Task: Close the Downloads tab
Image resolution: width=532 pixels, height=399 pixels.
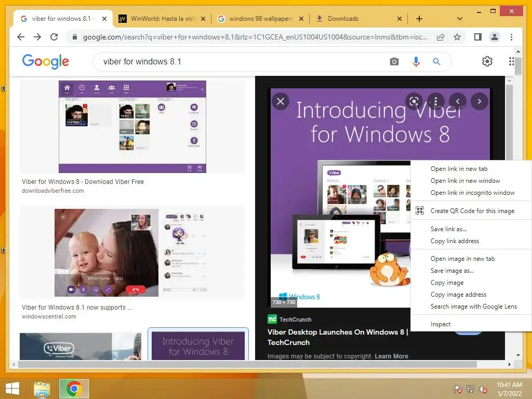Action: tap(400, 19)
